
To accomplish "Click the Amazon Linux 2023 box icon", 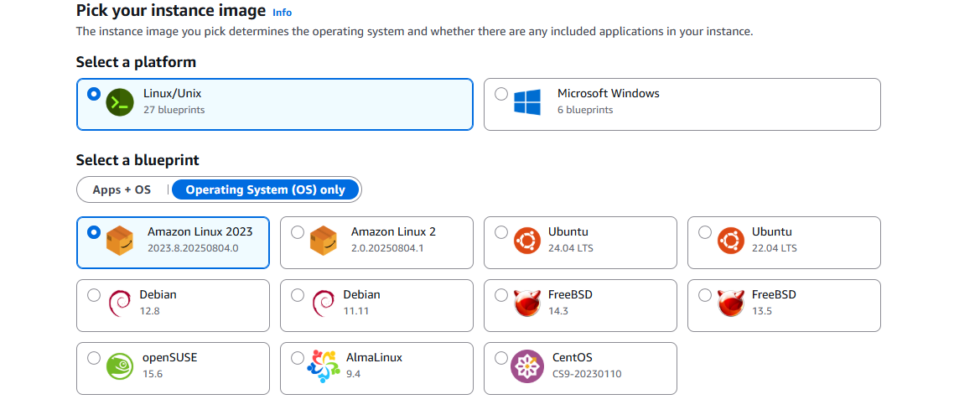I will tap(119, 241).
